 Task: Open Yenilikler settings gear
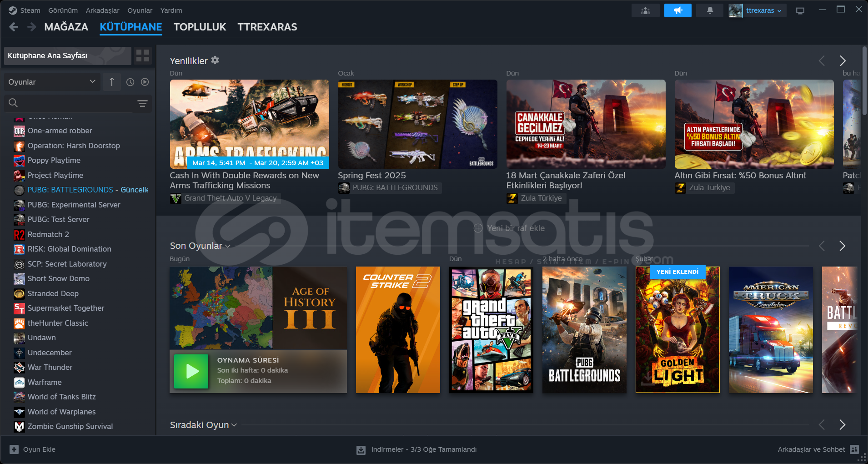(215, 60)
